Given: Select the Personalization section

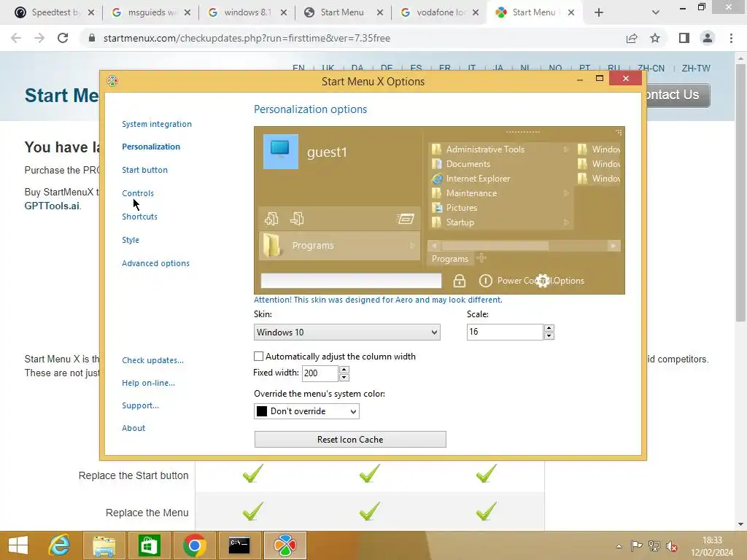Looking at the screenshot, I should click(151, 147).
